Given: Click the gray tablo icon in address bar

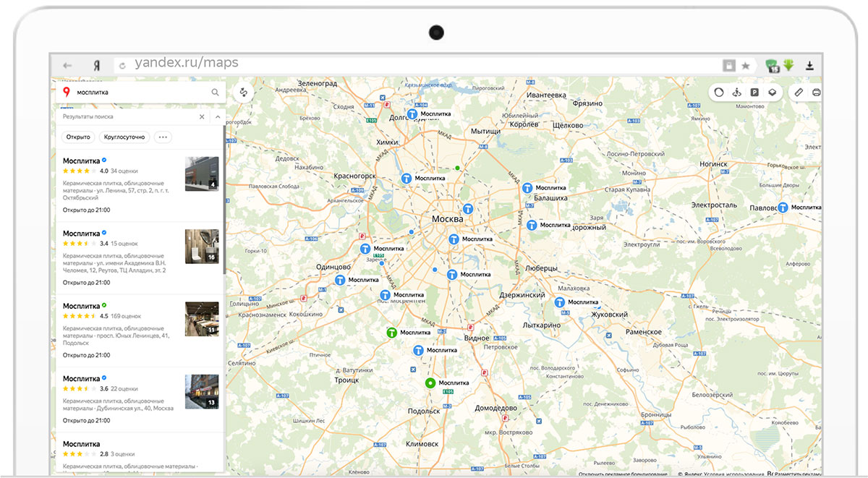Looking at the screenshot, I should pos(729,65).
